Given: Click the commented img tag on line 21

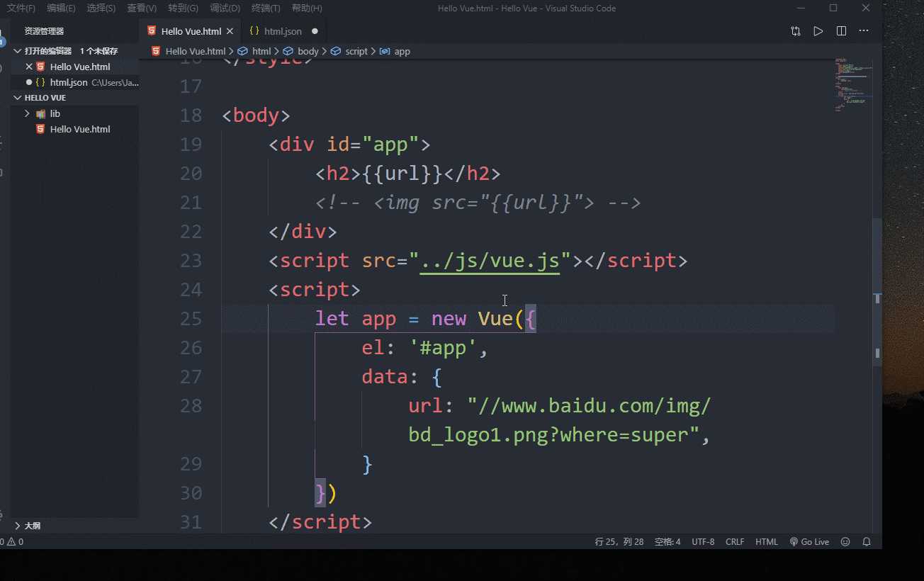Looking at the screenshot, I should (478, 203).
